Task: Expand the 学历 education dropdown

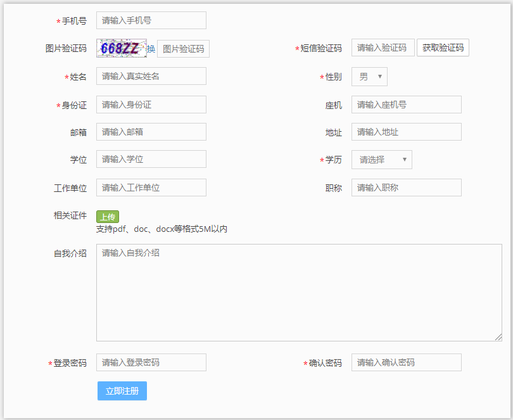Action: (x=381, y=160)
